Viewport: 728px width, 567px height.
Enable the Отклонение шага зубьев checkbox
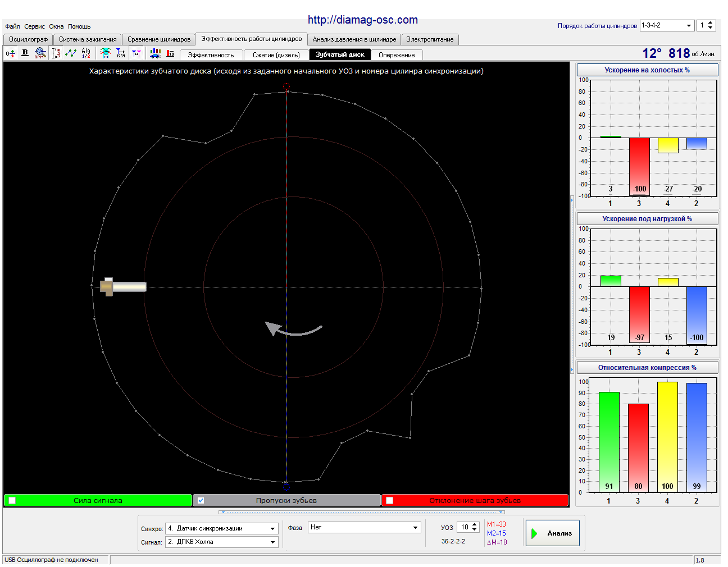click(389, 500)
